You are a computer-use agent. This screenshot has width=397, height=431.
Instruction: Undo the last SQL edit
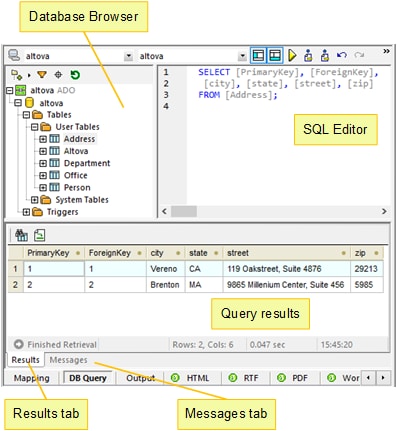342,55
